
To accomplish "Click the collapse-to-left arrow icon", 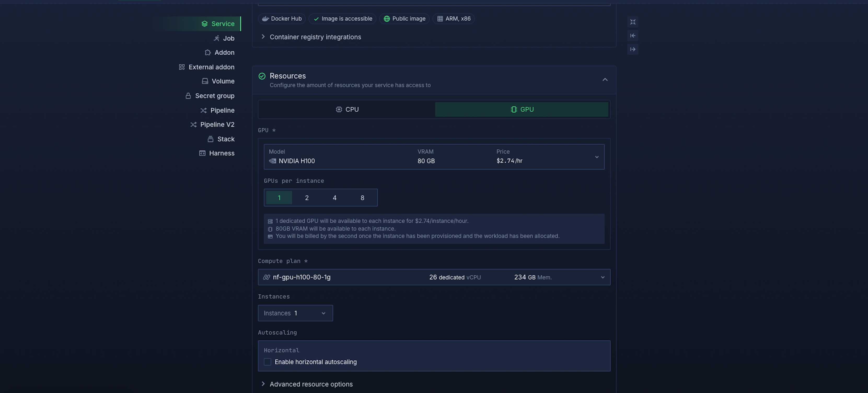I will 633,36.
